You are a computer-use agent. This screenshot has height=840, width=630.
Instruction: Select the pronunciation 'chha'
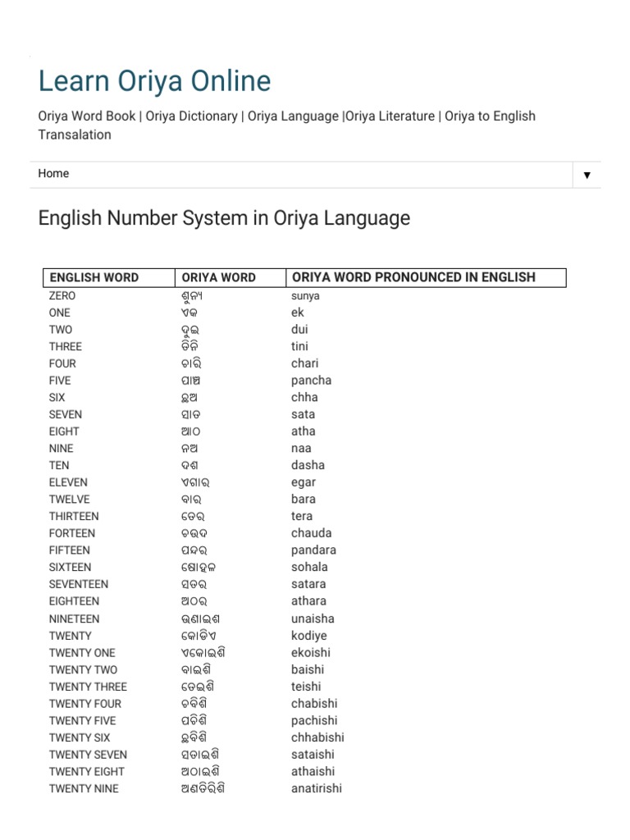coord(304,398)
